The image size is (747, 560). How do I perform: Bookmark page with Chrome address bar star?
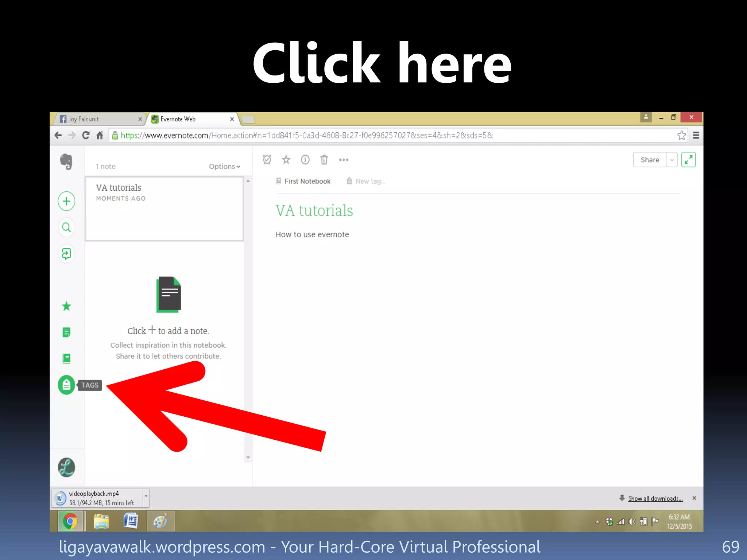[x=681, y=135]
